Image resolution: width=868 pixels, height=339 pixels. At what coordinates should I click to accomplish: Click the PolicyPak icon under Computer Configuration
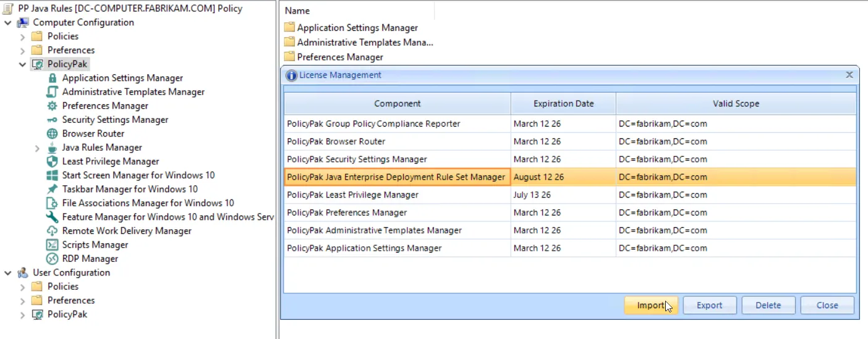pos(37,64)
